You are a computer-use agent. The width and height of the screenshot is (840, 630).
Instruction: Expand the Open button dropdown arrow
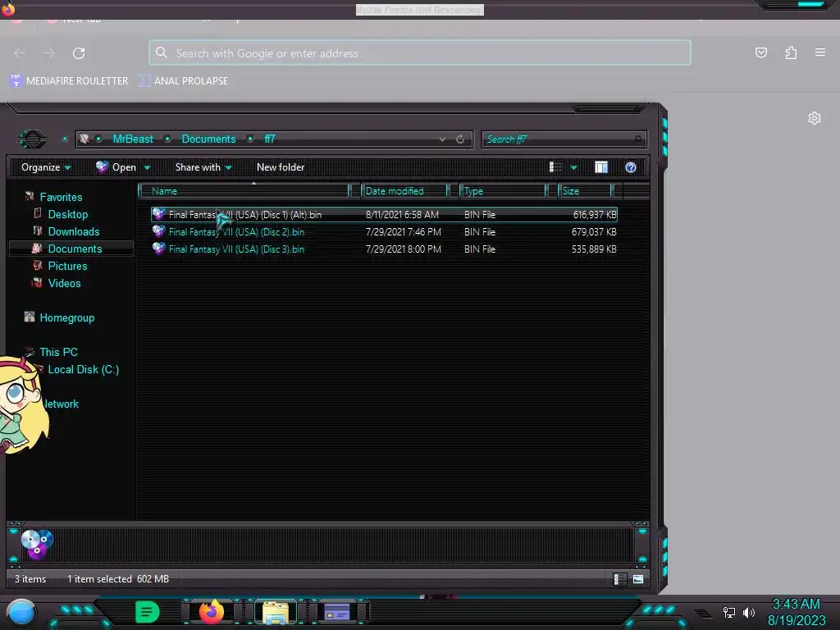(x=147, y=167)
